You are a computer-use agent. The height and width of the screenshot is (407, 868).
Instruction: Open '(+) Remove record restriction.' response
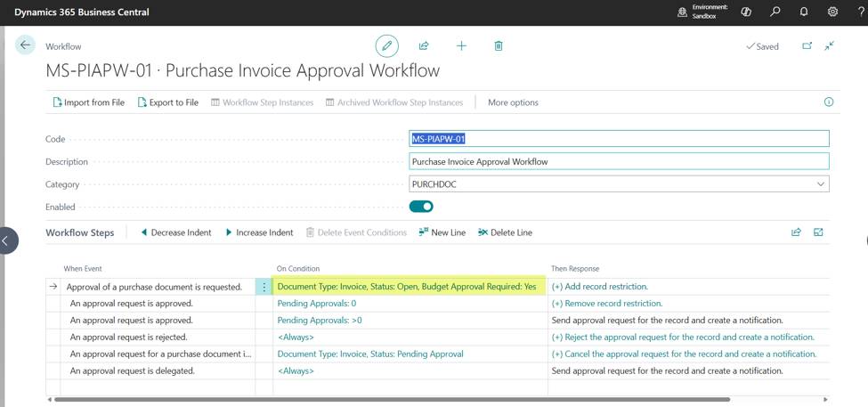point(607,304)
